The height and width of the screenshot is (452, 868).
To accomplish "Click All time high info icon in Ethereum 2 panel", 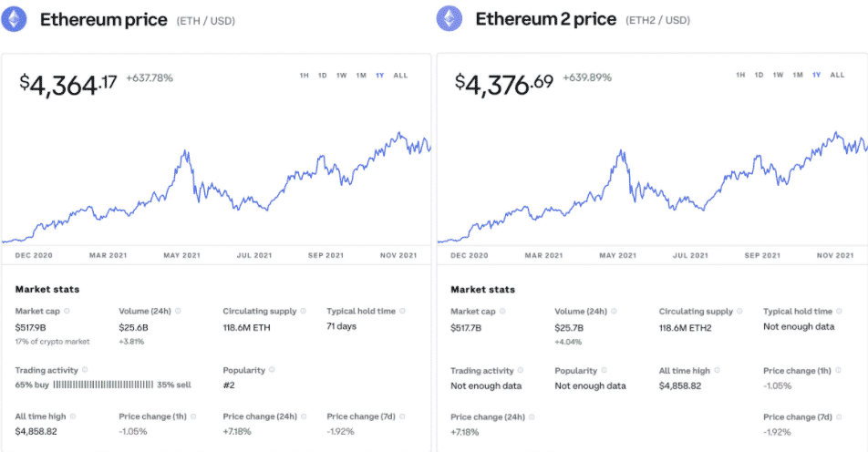I will tap(718, 371).
